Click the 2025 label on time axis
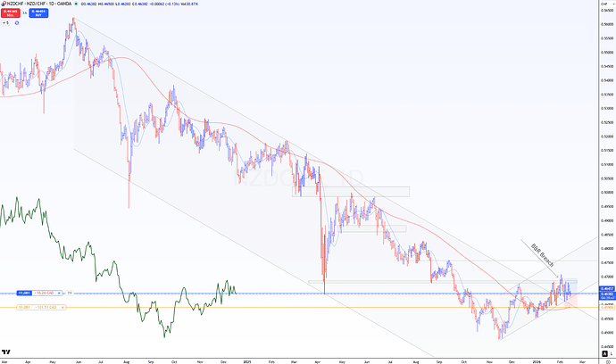 click(x=246, y=361)
